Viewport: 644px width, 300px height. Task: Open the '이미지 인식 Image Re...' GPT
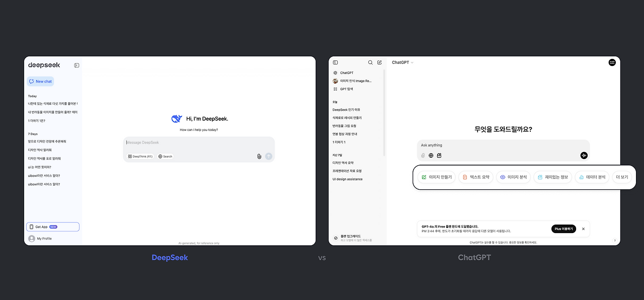point(352,81)
